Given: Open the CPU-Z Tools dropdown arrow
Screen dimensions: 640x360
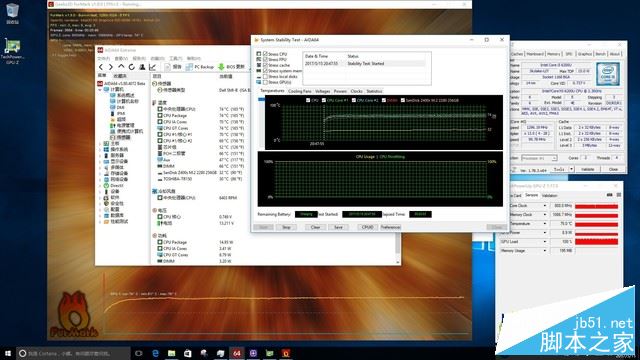Looking at the screenshot, I should point(571,169).
